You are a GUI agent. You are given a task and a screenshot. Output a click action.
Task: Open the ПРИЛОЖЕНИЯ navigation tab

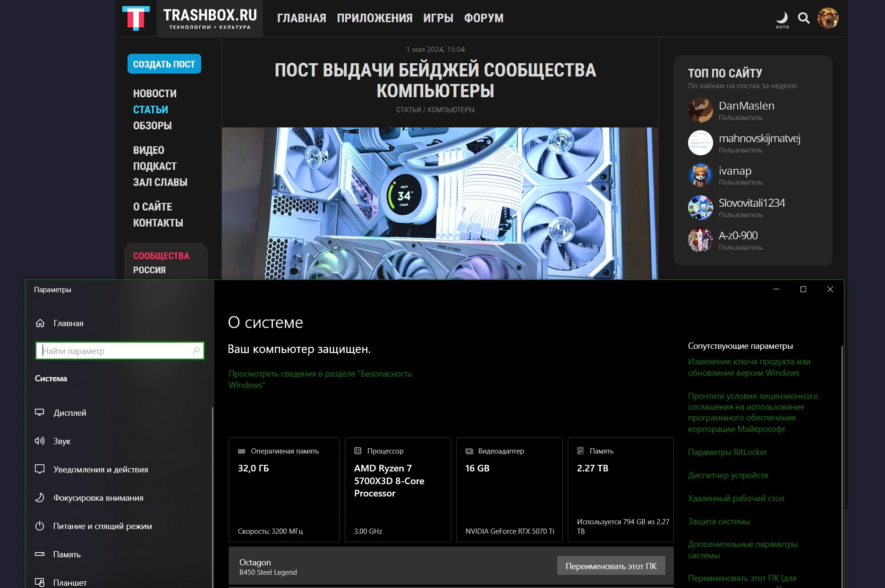374,18
